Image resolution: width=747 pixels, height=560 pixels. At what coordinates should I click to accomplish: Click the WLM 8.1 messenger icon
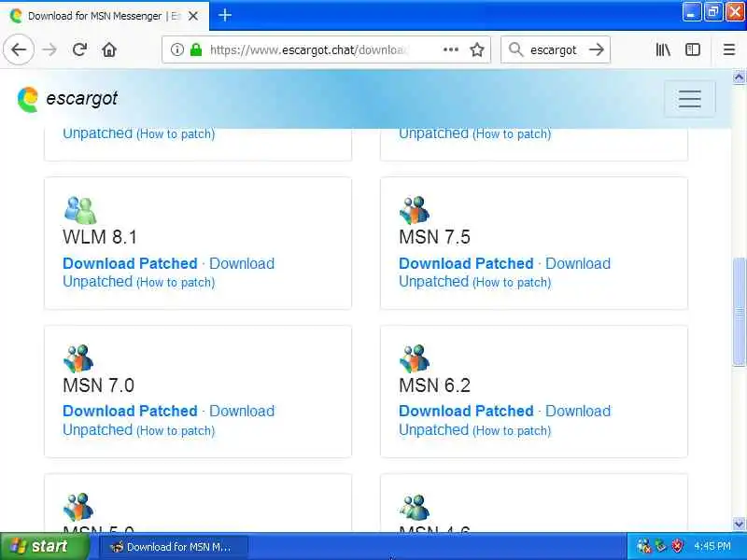pyautogui.click(x=80, y=210)
